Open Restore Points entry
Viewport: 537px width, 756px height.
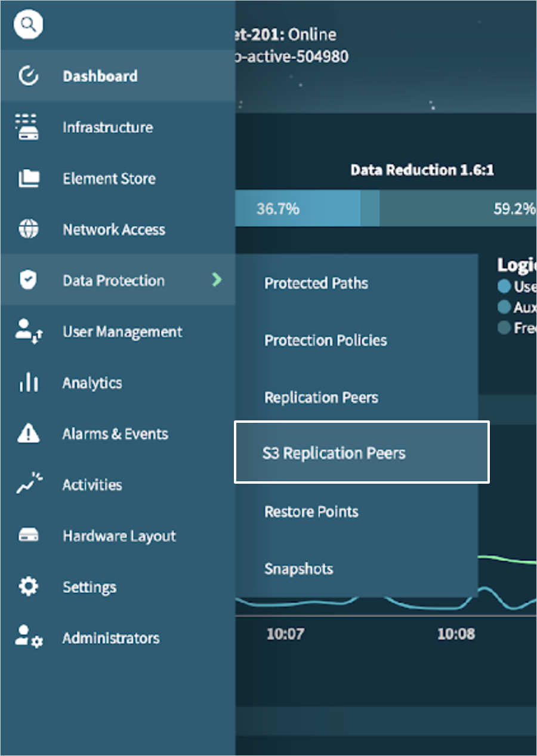pos(311,512)
